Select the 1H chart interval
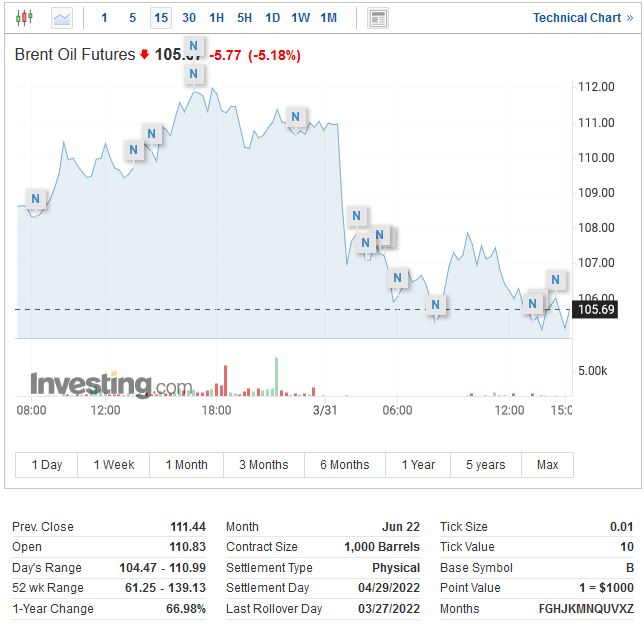 tap(217, 18)
